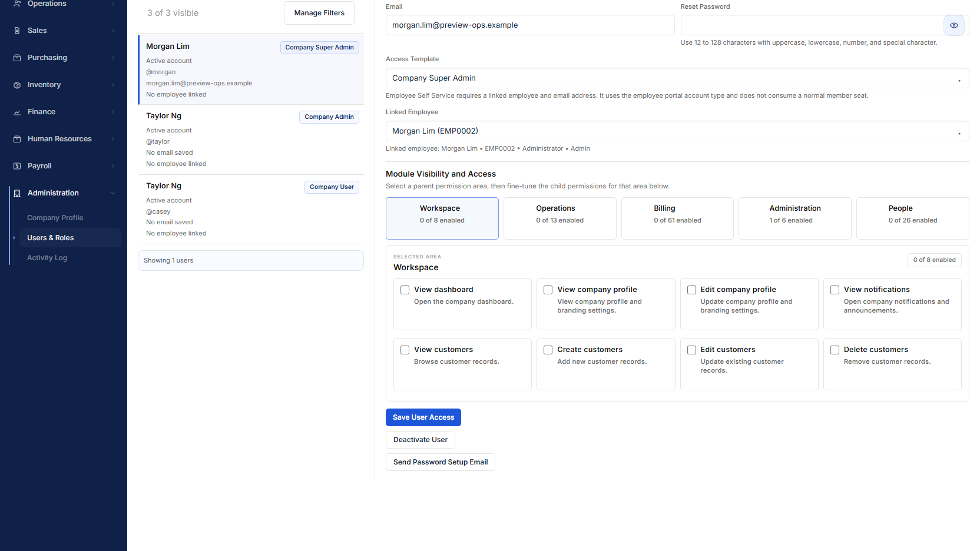
Task: Expand the Sales sidebar chevron
Action: point(113,31)
